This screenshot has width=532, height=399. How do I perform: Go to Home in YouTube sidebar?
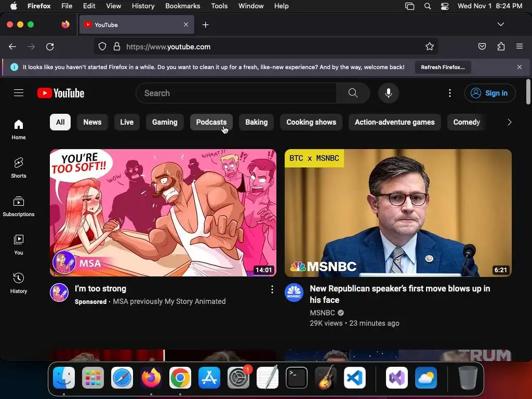19,129
